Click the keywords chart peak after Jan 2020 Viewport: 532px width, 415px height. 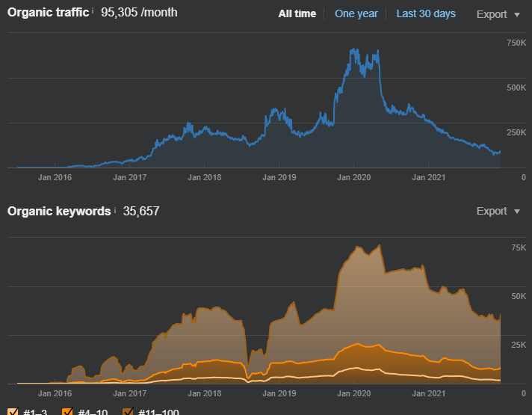(379, 245)
